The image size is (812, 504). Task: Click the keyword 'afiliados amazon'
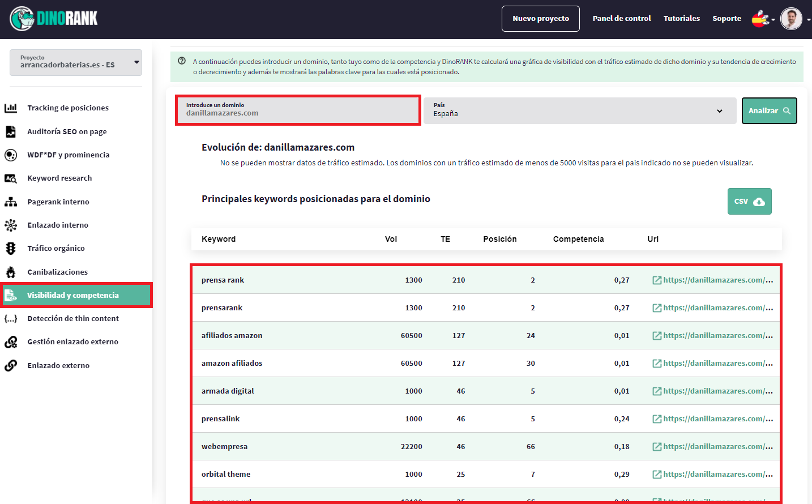point(232,336)
